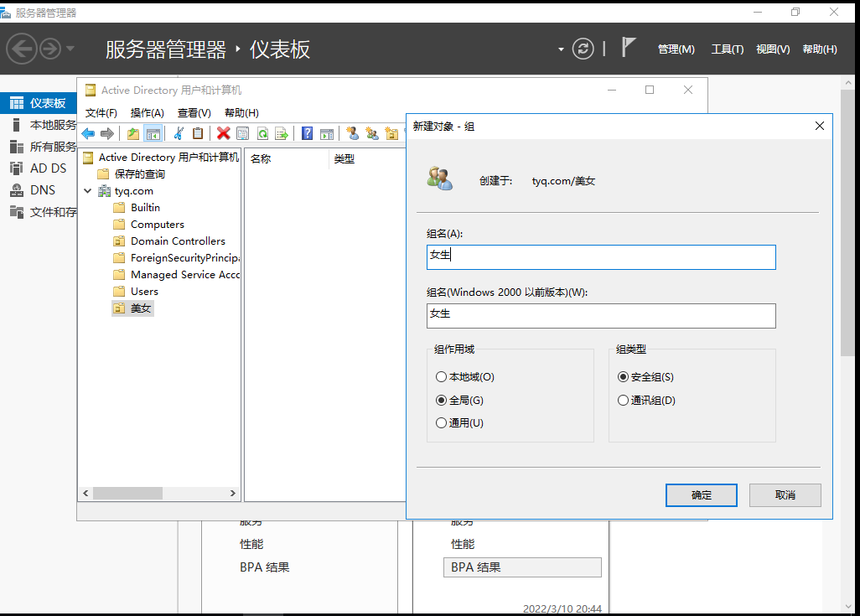The height and width of the screenshot is (616, 860).
Task: Click left arrow of tree horizontal scrollbar
Action: tap(85, 493)
